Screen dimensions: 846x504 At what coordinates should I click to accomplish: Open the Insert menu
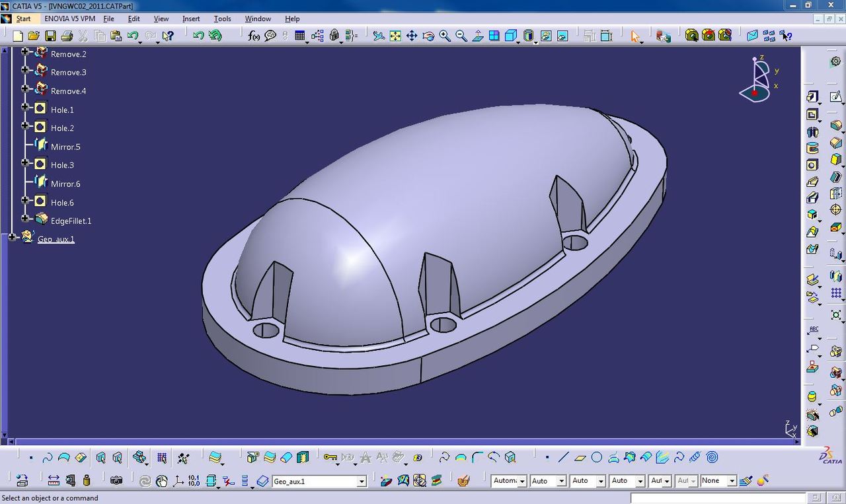191,18
